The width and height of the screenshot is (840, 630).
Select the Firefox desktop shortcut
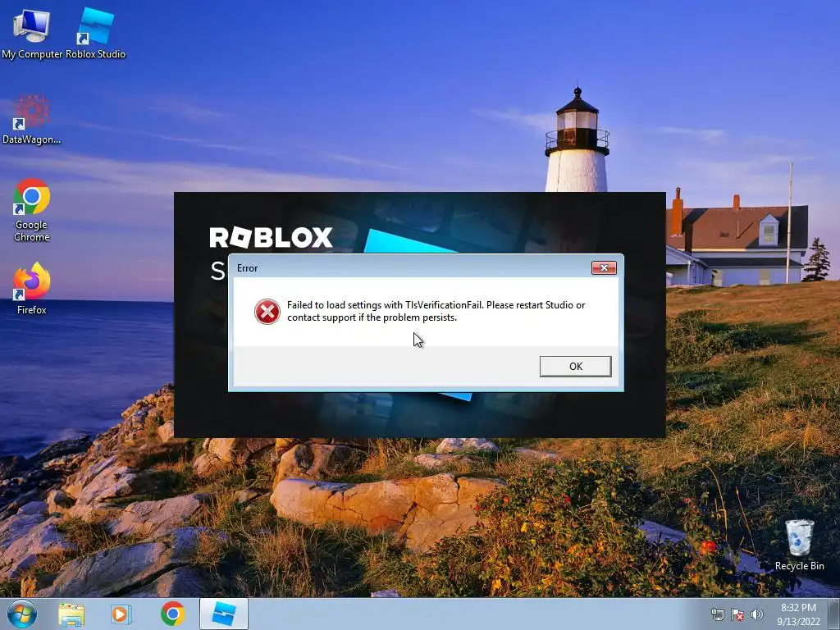click(x=32, y=288)
